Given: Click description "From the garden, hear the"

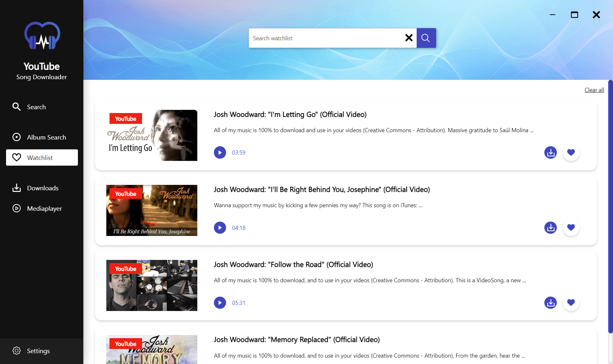Looking at the screenshot, I should [x=369, y=356].
